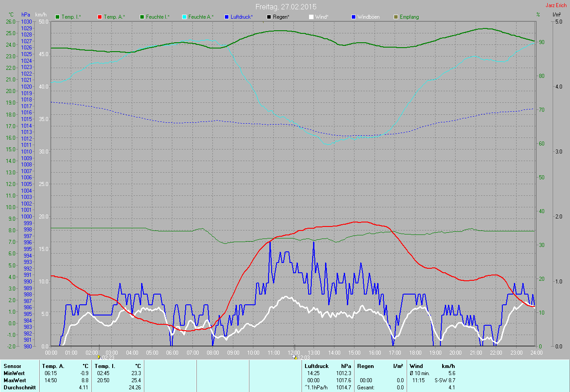The width and height of the screenshot is (570, 392).
Task: Click the chart title Freitag, 27.02.2015
Action: coord(286,7)
